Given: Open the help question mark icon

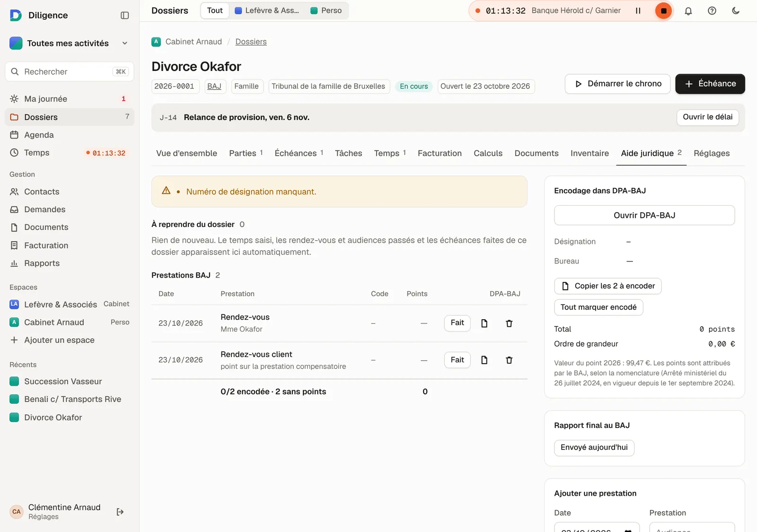Looking at the screenshot, I should click(x=712, y=10).
